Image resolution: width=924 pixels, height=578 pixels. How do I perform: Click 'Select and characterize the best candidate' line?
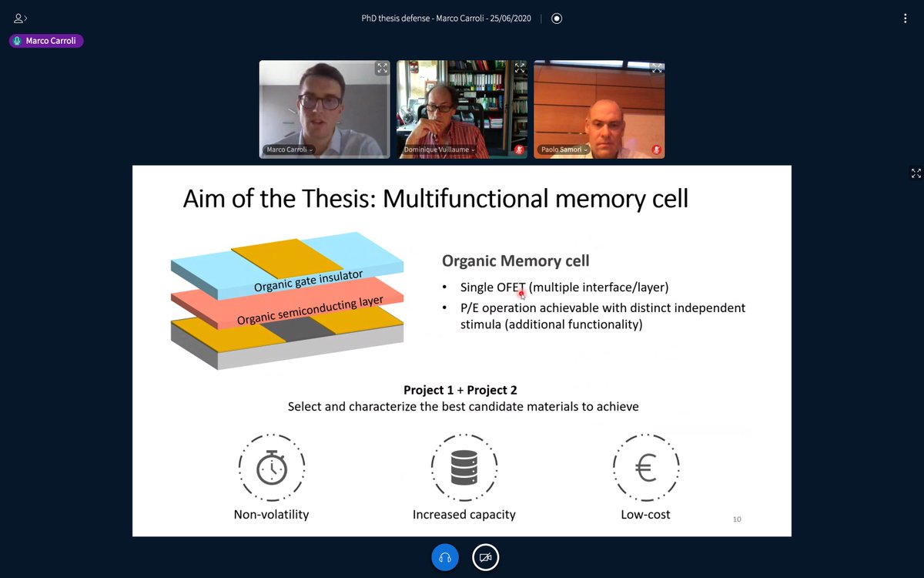(x=463, y=406)
